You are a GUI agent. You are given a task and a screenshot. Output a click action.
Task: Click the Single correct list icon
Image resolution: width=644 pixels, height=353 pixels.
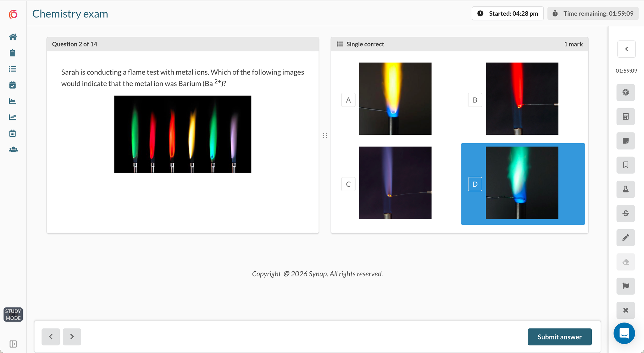click(340, 44)
